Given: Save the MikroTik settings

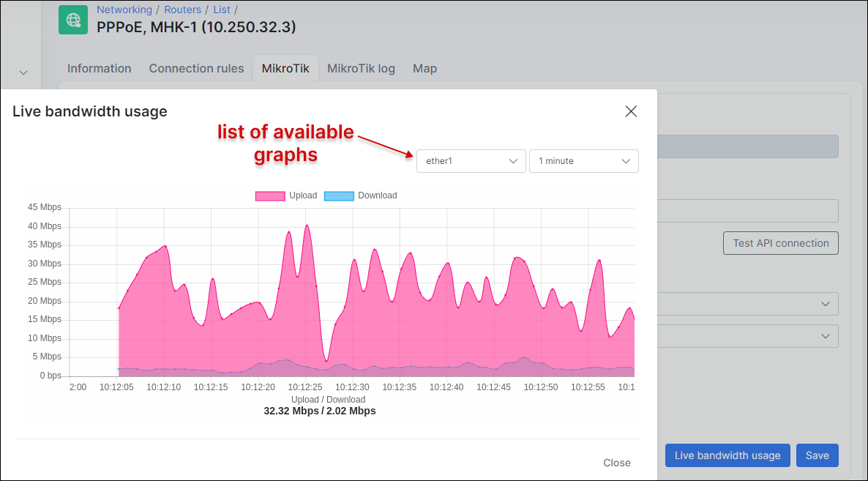Looking at the screenshot, I should pyautogui.click(x=817, y=455).
